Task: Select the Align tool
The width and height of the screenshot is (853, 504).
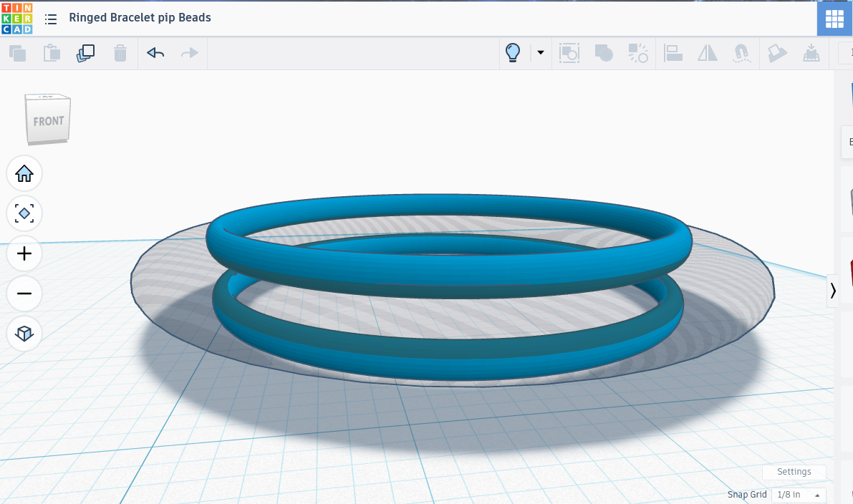Action: coord(673,53)
